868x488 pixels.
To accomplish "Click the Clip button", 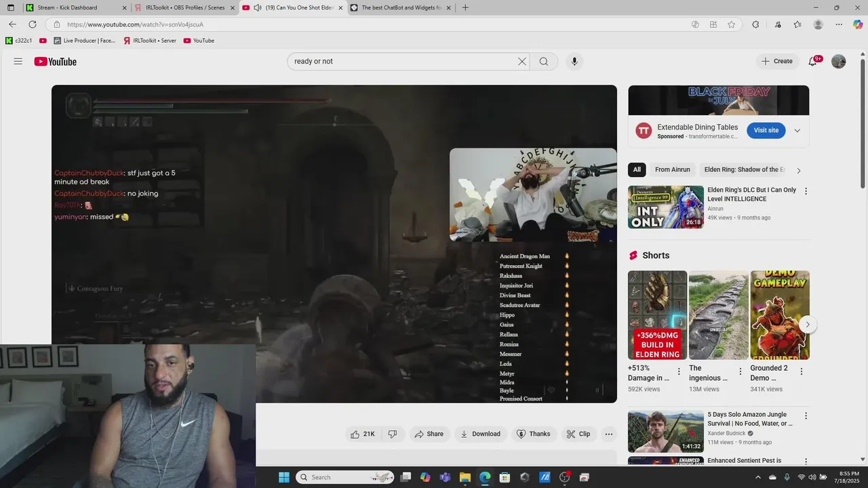I will [x=578, y=434].
